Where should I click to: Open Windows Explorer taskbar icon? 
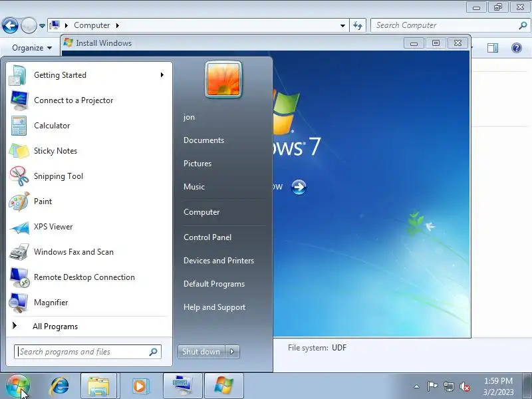pos(98,386)
